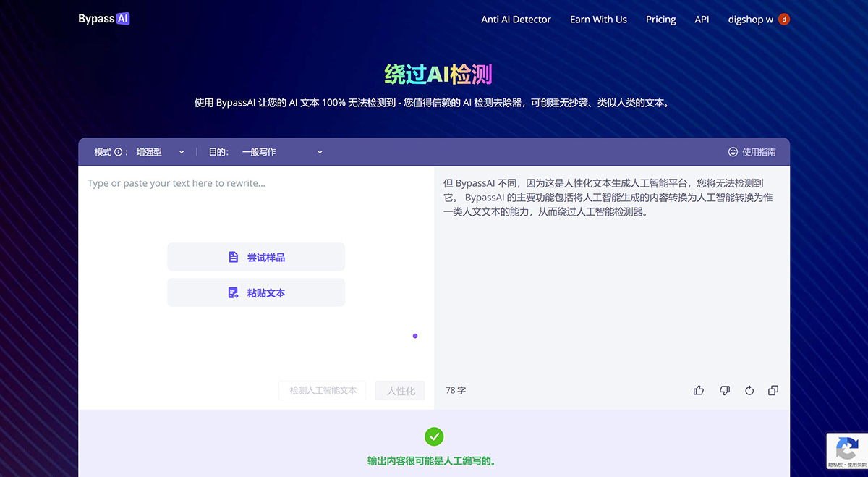Expand the 一般写作 purpose dropdown

coord(282,152)
